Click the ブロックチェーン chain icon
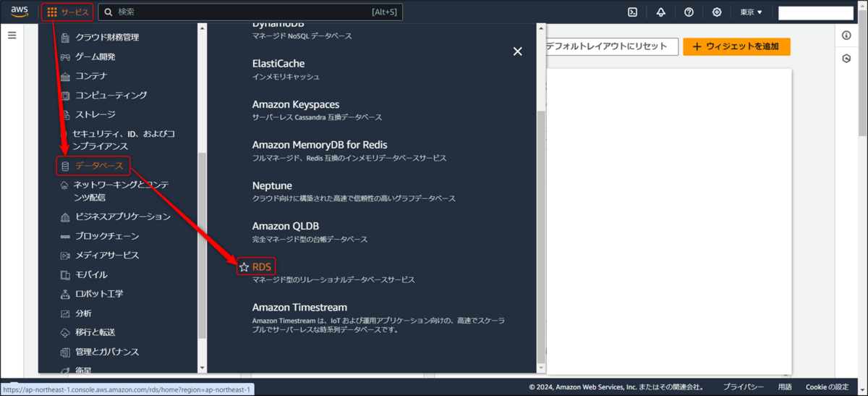The image size is (868, 396). pos(65,236)
